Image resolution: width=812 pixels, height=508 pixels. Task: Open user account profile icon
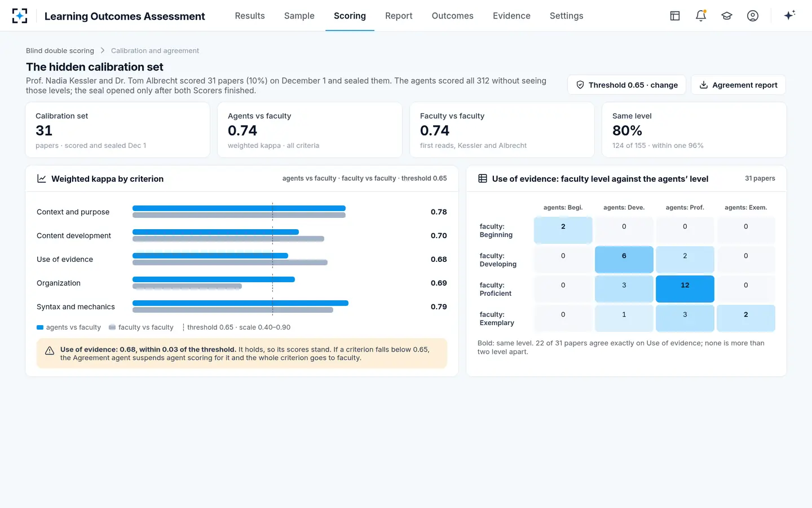753,16
